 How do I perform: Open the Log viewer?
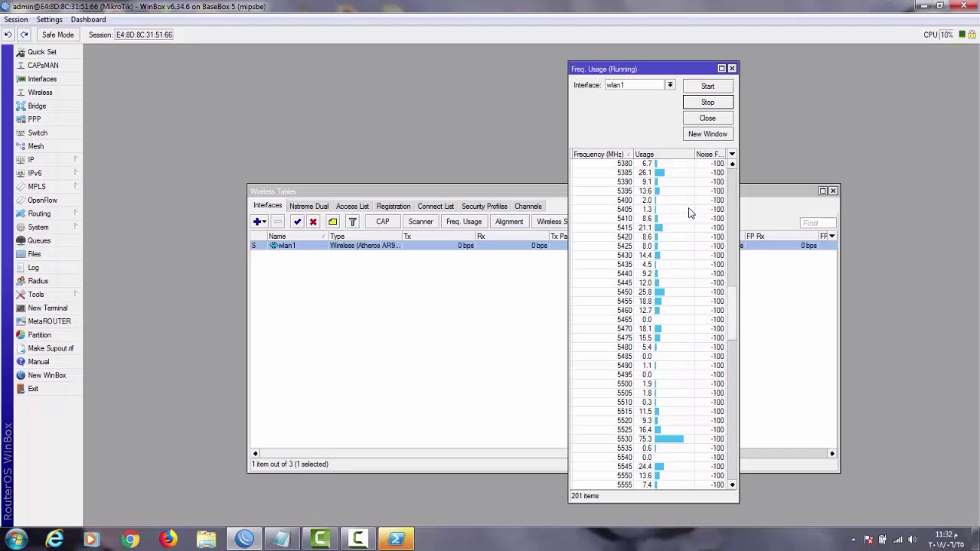coord(33,267)
